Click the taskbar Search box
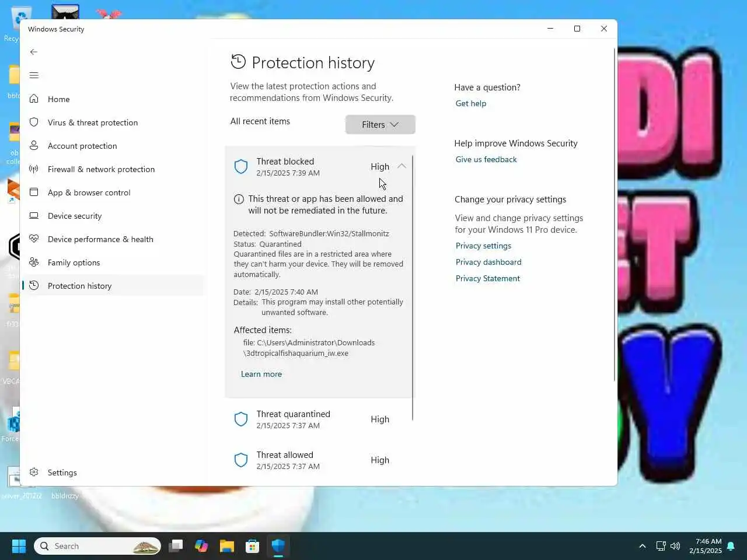Viewport: 747px width, 560px height. pyautogui.click(x=97, y=546)
